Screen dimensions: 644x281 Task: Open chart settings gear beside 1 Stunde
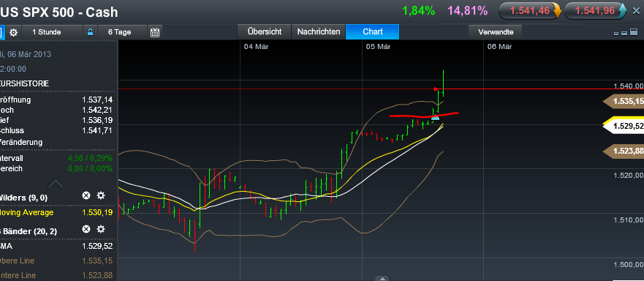14,32
